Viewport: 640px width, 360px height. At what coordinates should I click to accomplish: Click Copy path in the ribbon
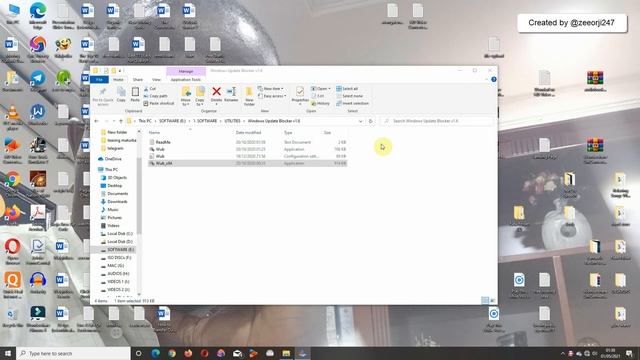pos(156,96)
